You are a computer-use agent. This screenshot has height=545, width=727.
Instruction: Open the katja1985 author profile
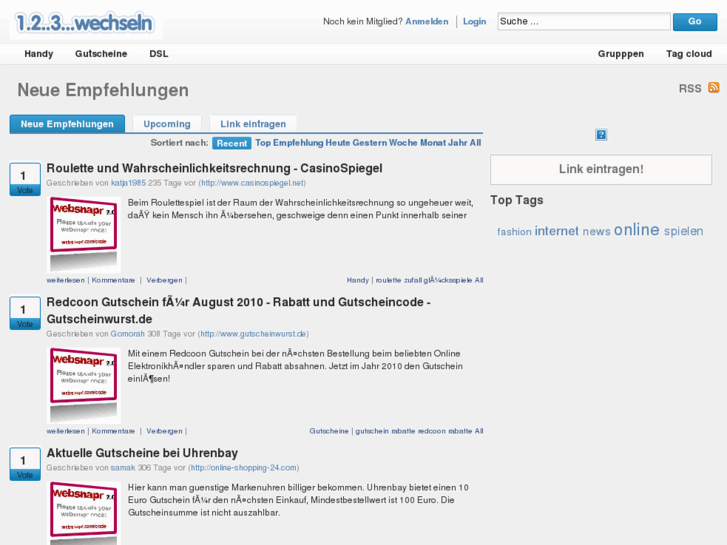click(128, 183)
